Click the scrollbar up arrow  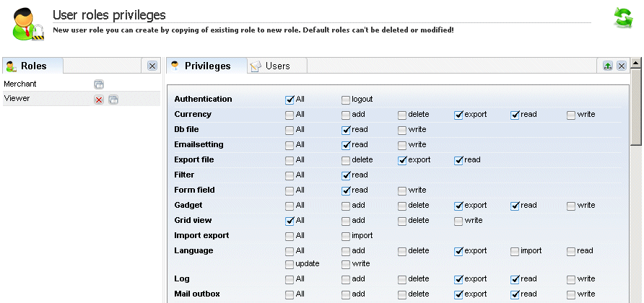point(636,63)
